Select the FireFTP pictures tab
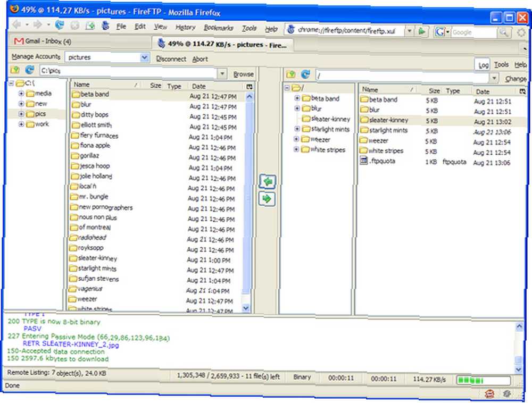 [222, 45]
